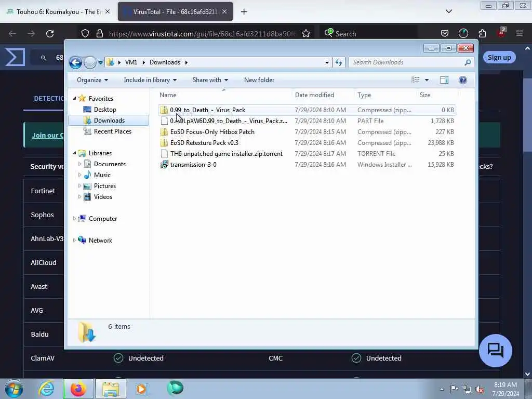Select transmission-3-0 installer icon
This screenshot has height=399, width=532.
(x=164, y=165)
